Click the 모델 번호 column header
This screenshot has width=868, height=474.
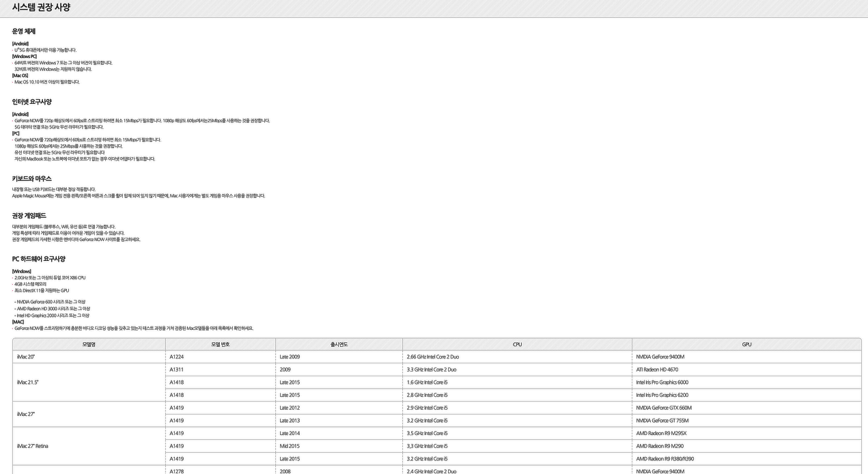(x=220, y=344)
